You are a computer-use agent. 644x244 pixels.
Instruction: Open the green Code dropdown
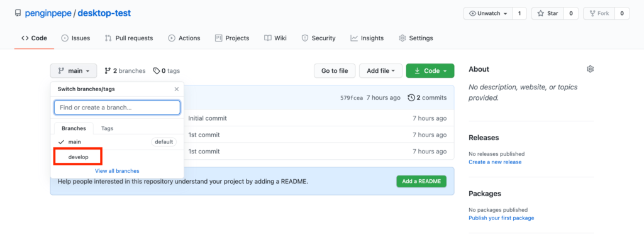(x=430, y=70)
